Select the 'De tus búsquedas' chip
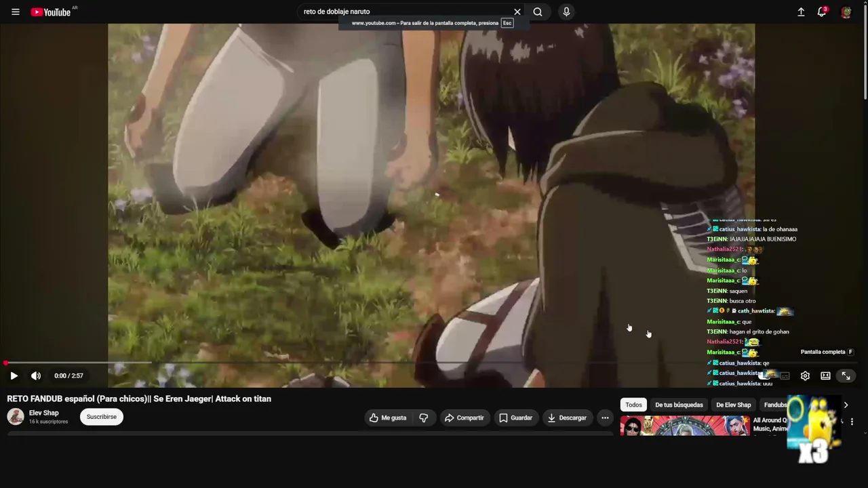 click(x=679, y=405)
